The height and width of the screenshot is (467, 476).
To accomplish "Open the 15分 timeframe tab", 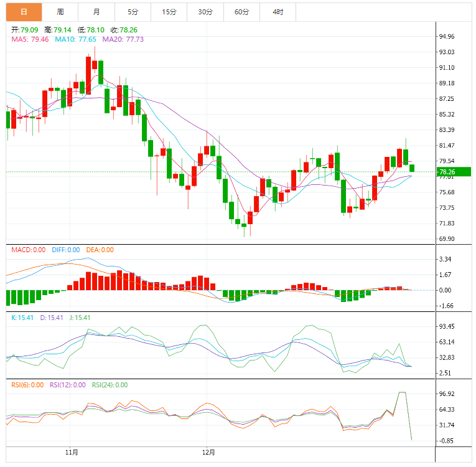I will point(169,12).
